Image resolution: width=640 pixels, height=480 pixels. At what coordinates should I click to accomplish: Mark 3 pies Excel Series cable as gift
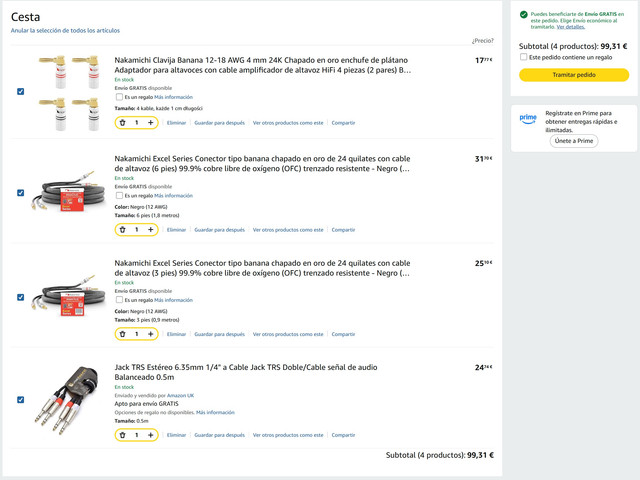click(x=119, y=300)
